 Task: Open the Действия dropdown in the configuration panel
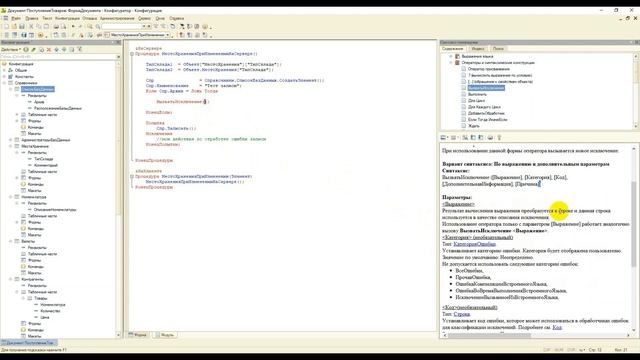[11, 49]
